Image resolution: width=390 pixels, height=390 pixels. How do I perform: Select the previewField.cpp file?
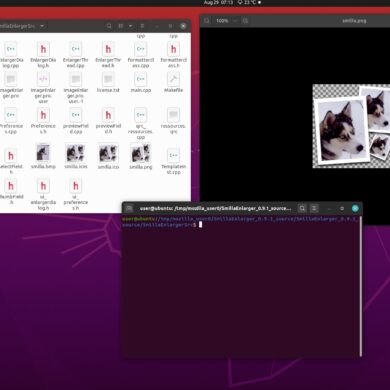76,121
